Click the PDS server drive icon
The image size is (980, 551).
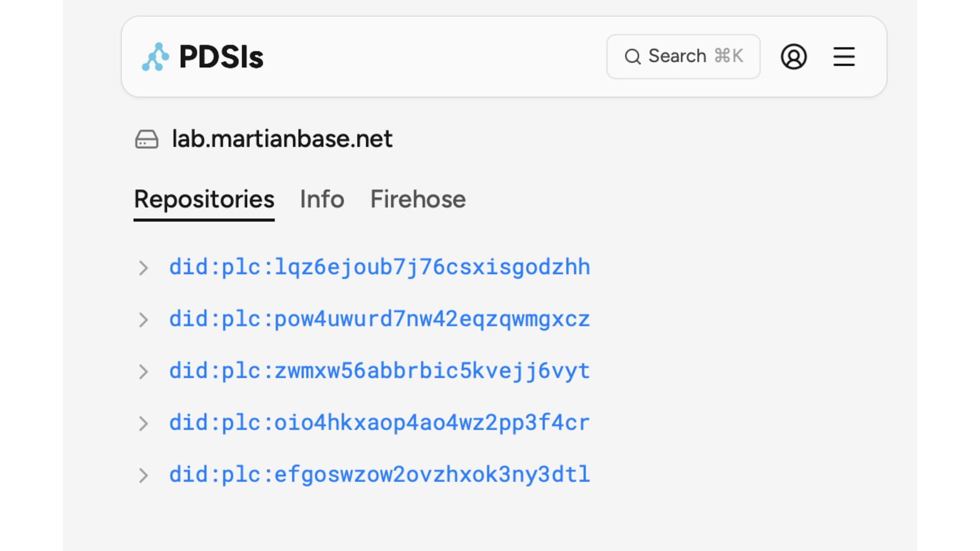(x=146, y=139)
